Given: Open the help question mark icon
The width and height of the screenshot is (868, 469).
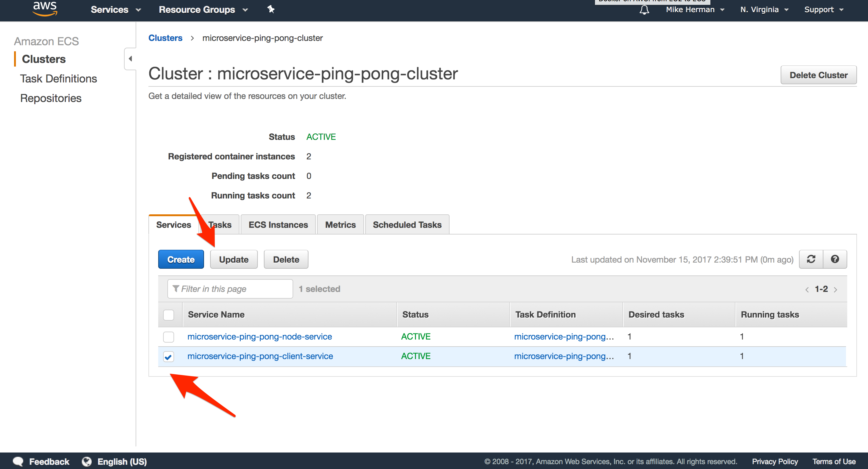Looking at the screenshot, I should coord(835,259).
